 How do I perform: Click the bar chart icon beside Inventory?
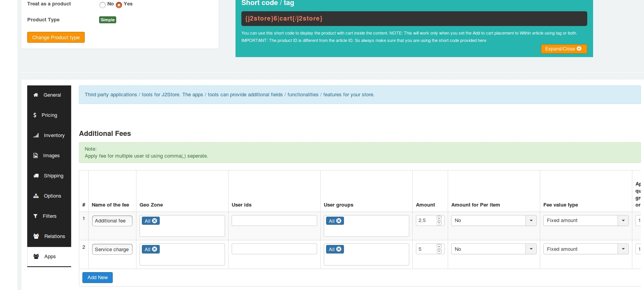tap(36, 135)
